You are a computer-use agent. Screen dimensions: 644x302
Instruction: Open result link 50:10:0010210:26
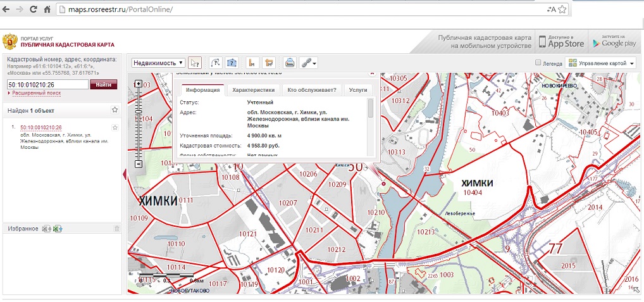41,128
